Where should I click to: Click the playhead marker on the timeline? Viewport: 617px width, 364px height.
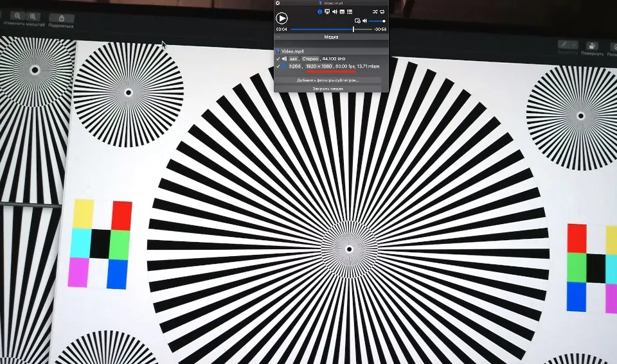point(353,30)
